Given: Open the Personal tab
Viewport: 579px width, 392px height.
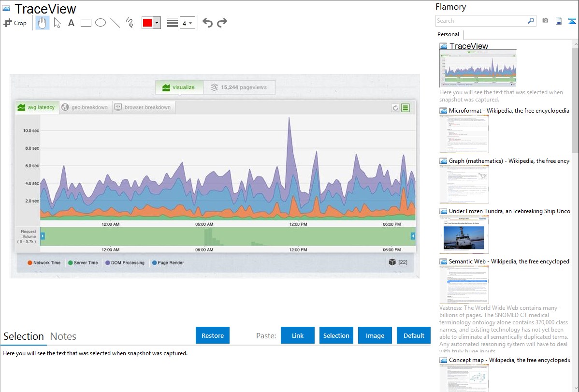Looking at the screenshot, I should [x=448, y=34].
